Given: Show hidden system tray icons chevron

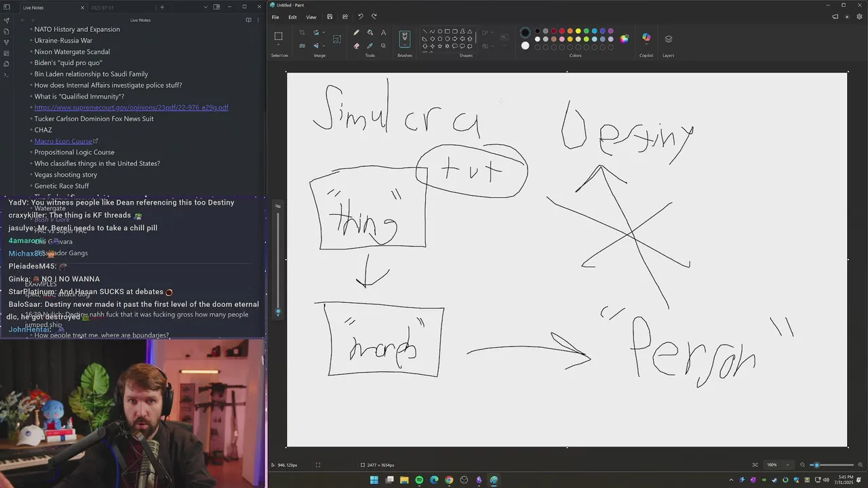Looking at the screenshot, I should click(731, 480).
